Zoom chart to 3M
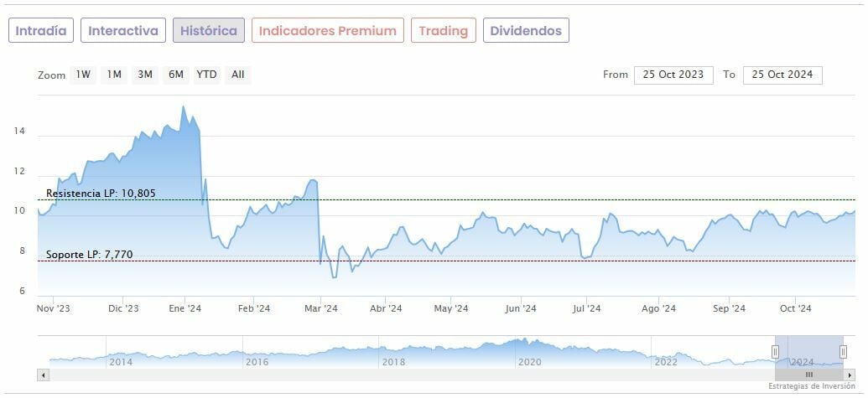 click(x=145, y=75)
